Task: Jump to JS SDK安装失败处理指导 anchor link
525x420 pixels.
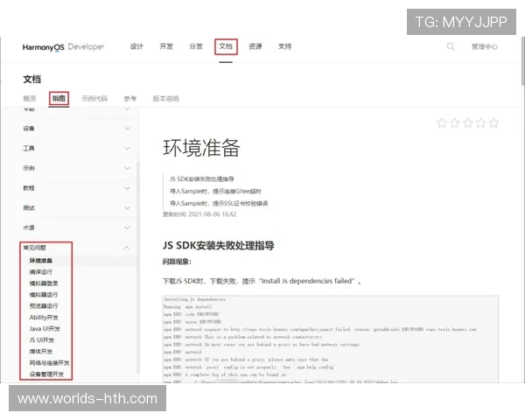Action: [202, 179]
